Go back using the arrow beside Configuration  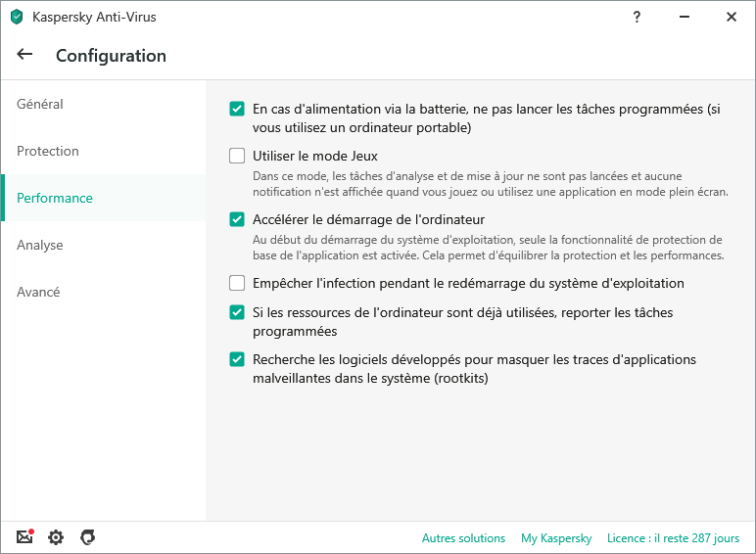24,55
